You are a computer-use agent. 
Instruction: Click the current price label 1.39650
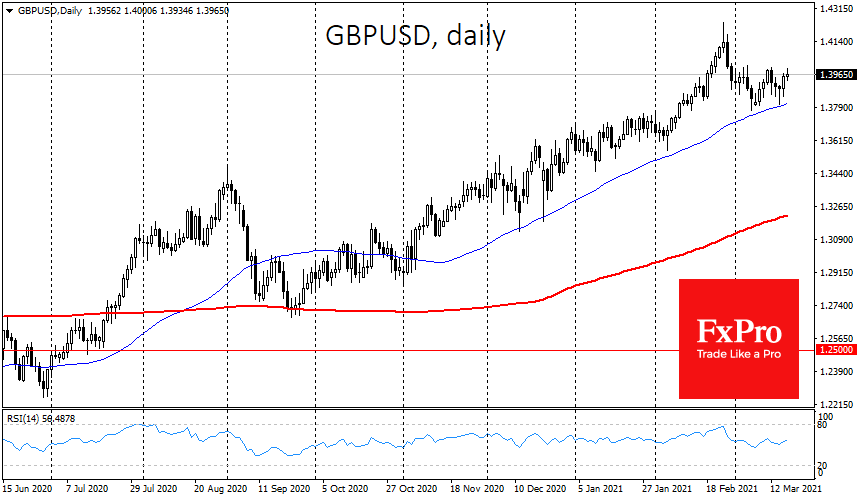(836, 75)
